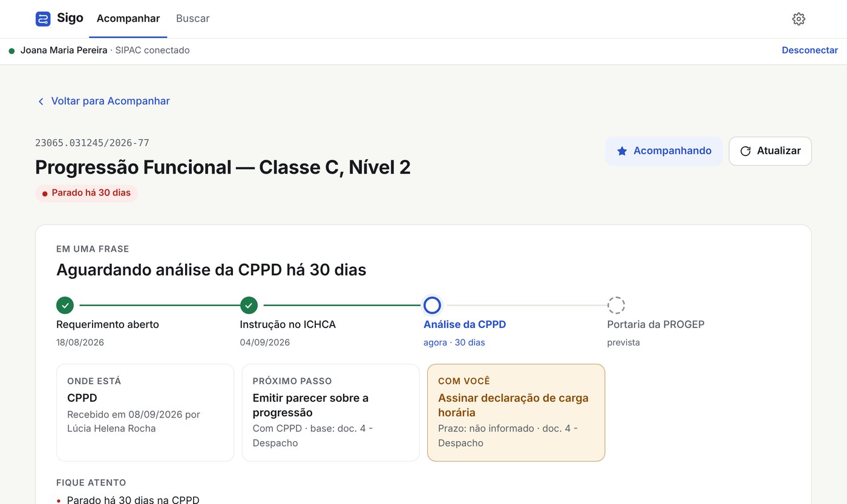Click the agora · 30 dias text
The height and width of the screenshot is (504, 847).
[454, 342]
